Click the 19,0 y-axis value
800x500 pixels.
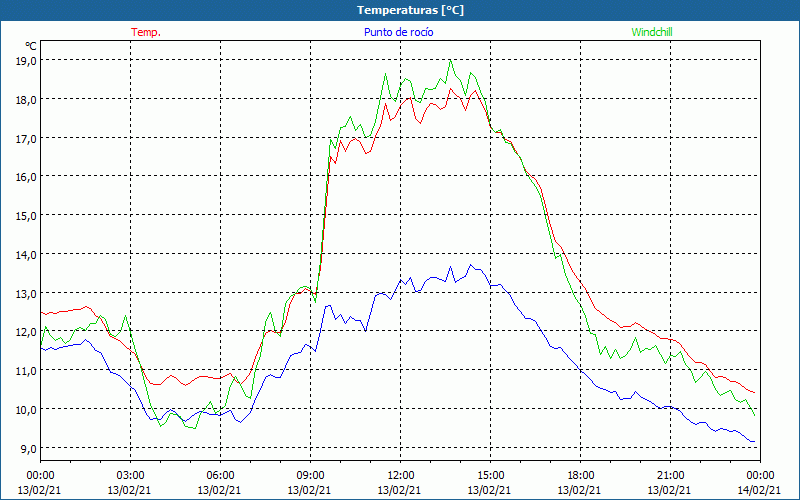(x=27, y=60)
